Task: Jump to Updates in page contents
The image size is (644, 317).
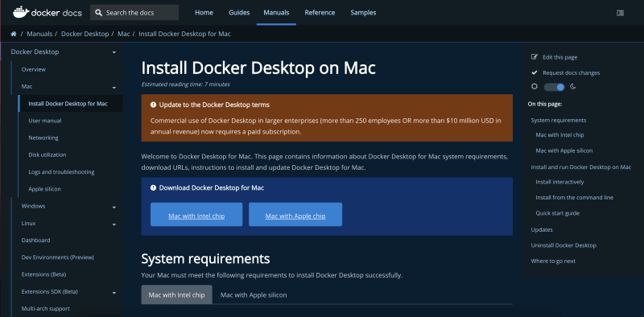Action: (x=542, y=229)
